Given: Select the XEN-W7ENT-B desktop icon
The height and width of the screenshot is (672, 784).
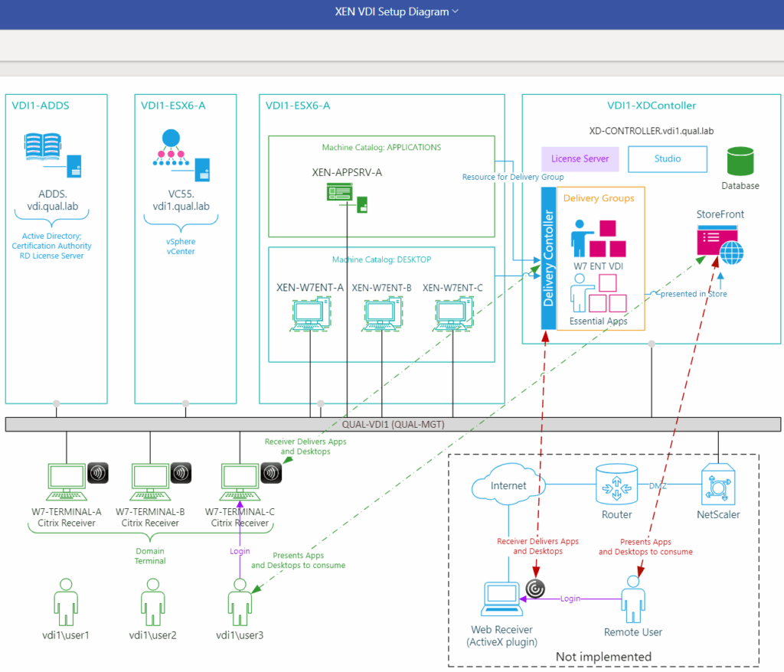Looking at the screenshot, I should click(x=382, y=314).
